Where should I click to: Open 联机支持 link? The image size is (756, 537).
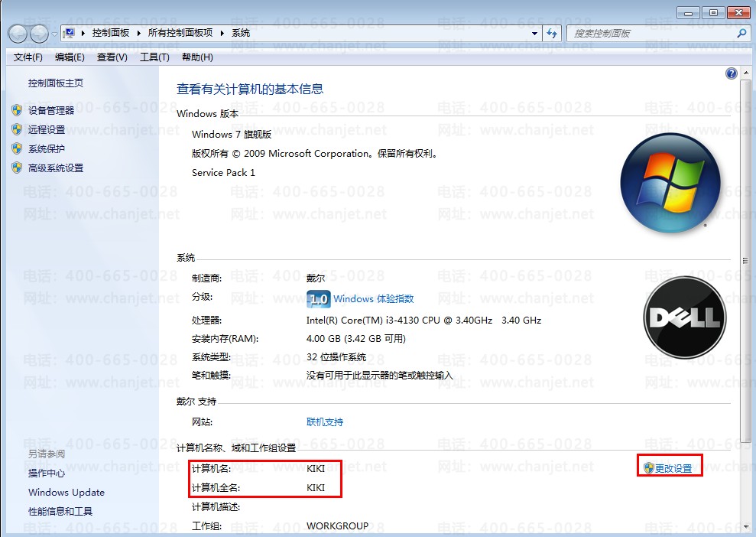(325, 422)
